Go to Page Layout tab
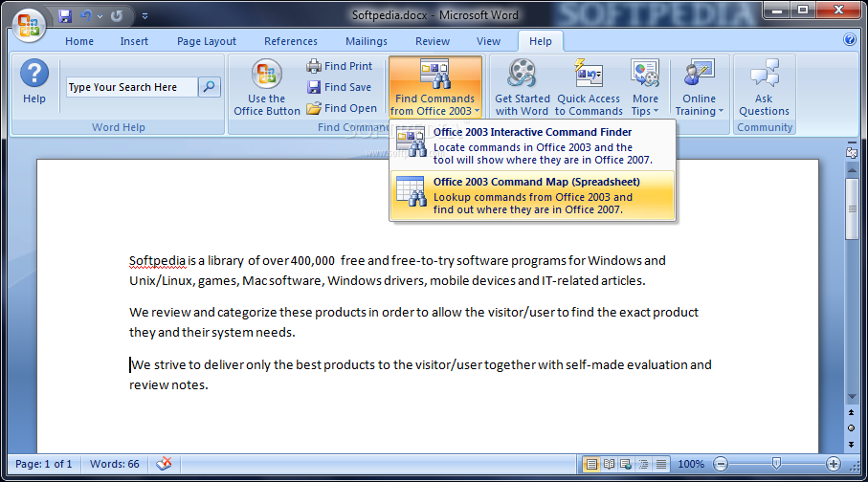 click(x=207, y=41)
